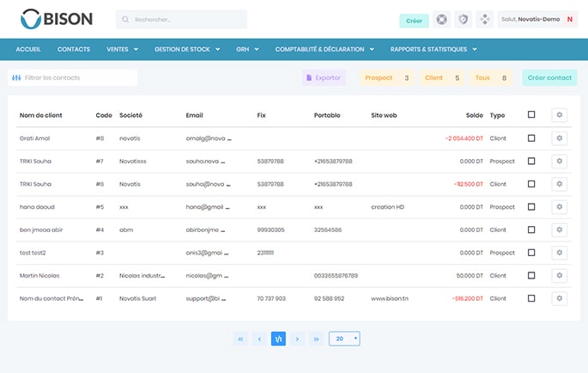Open the Accueil menu item
Viewport: 588px width, 373px height.
[28, 49]
